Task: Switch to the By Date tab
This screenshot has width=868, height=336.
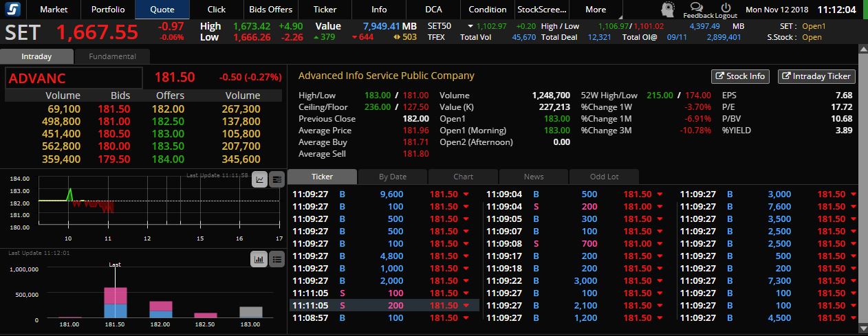Action: click(393, 177)
